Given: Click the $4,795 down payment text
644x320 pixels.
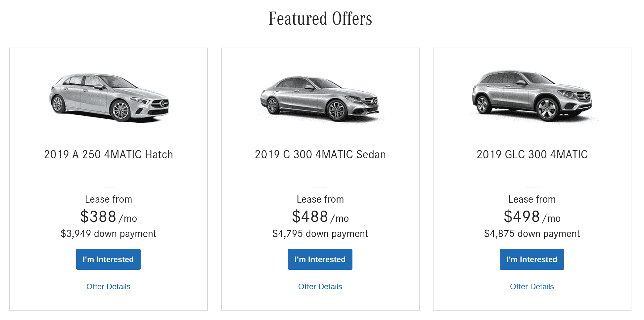Looking at the screenshot, I should click(x=320, y=234).
